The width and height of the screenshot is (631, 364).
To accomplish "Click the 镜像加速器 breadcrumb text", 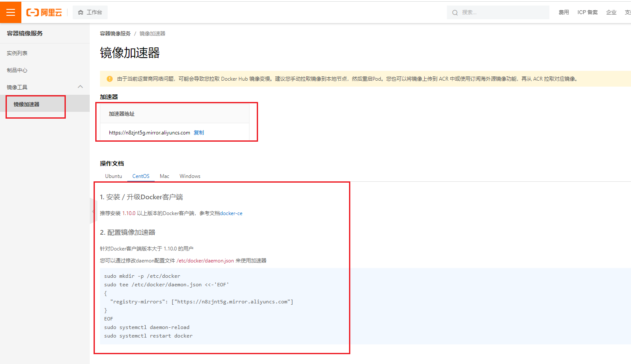I will point(153,34).
